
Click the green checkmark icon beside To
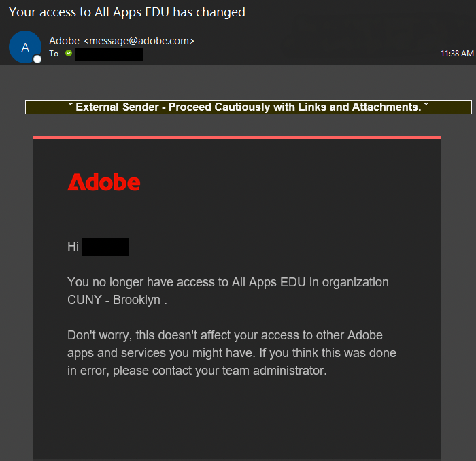point(69,53)
